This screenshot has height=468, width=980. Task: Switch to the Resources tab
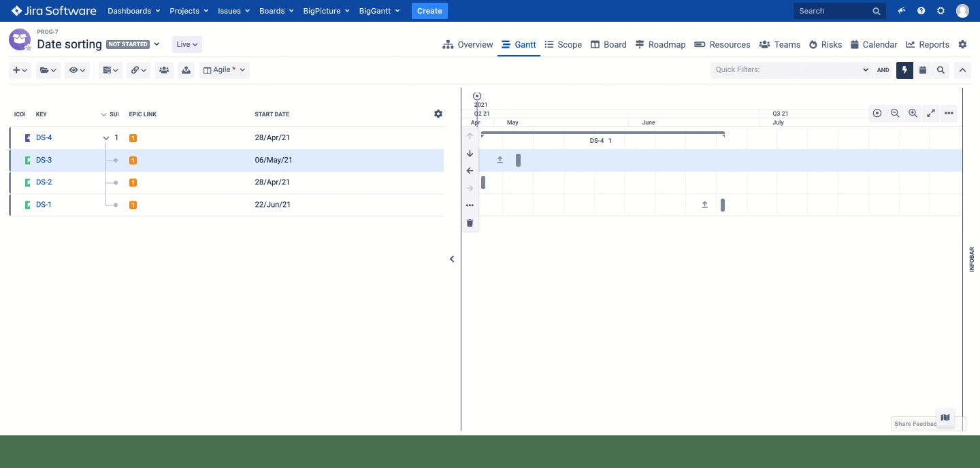(722, 44)
